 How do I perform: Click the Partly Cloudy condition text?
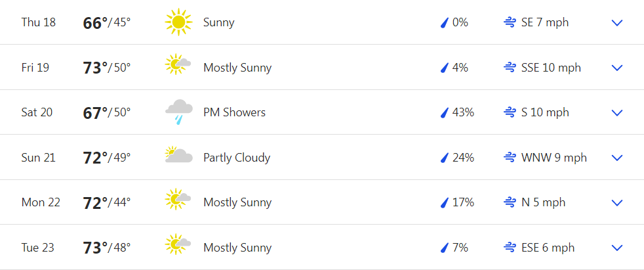237,158
